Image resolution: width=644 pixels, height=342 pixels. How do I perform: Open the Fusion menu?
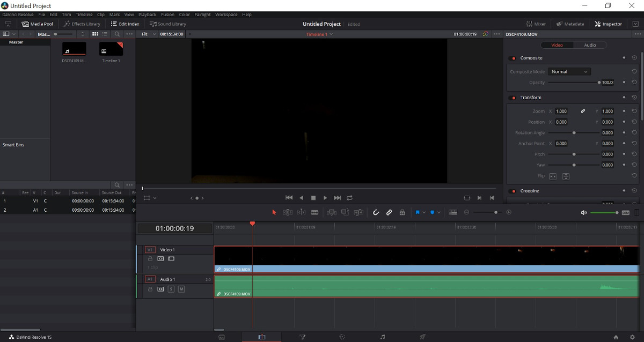(167, 14)
